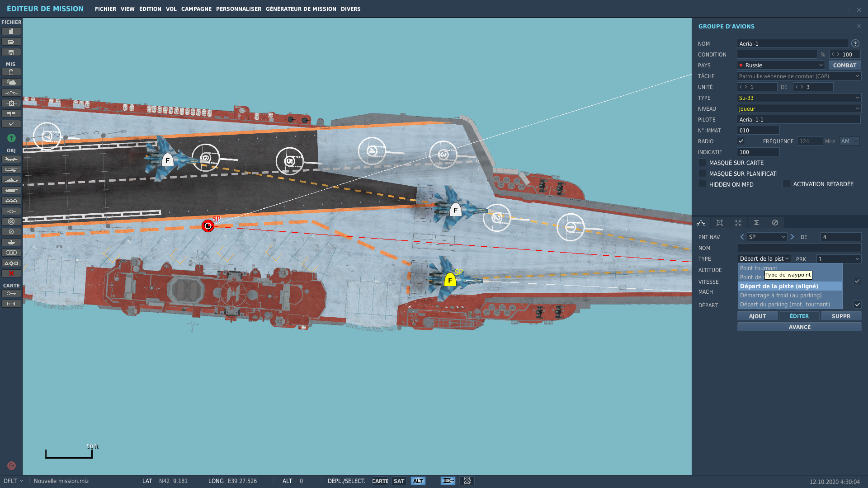Screen dimensions: 868x488
Task: Click the open mission folder icon
Action: pyautogui.click(x=11, y=42)
